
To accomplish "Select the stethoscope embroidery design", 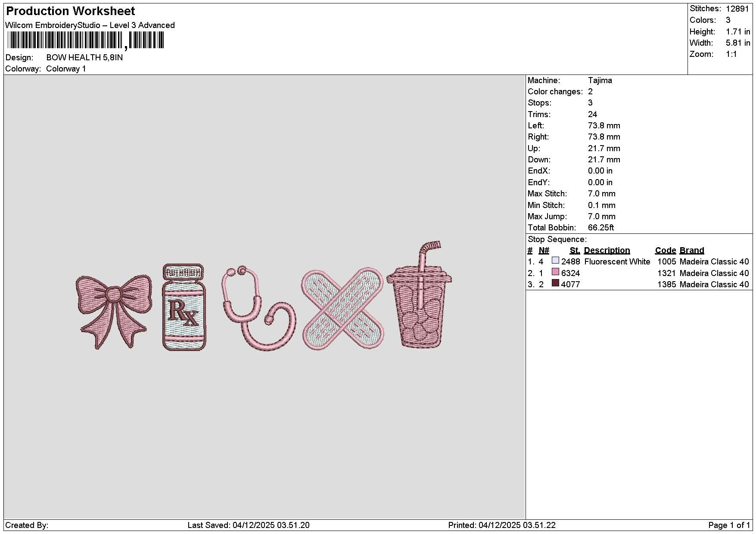I will coord(259,308).
